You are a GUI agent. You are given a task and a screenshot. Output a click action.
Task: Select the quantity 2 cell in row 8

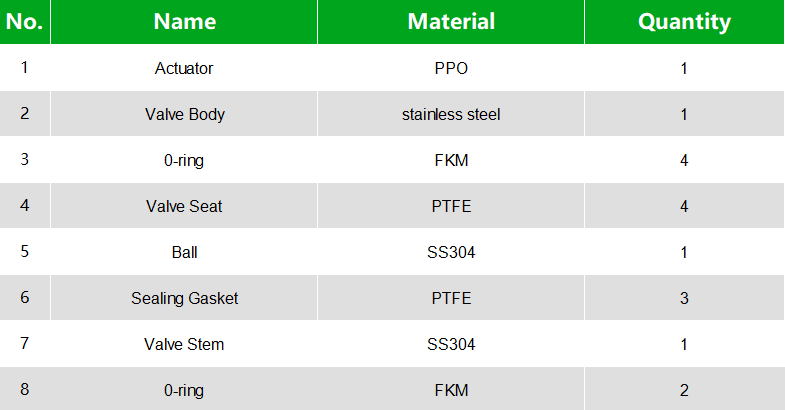(684, 390)
